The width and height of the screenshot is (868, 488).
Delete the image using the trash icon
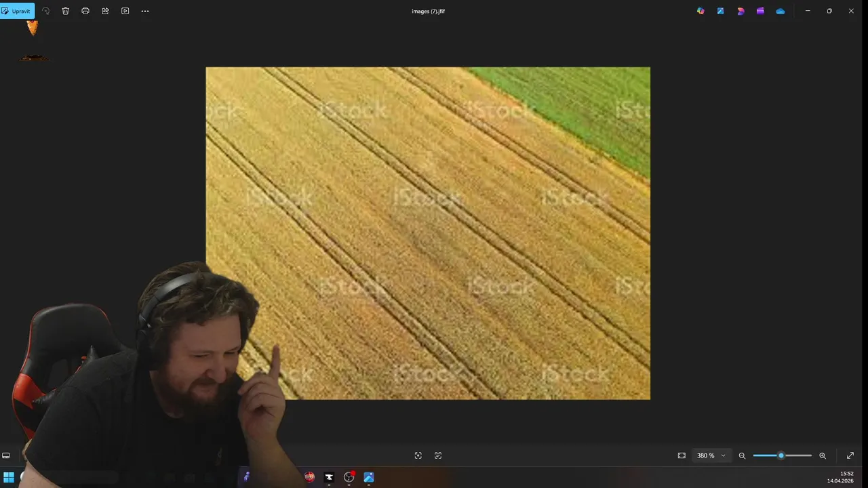pos(66,11)
